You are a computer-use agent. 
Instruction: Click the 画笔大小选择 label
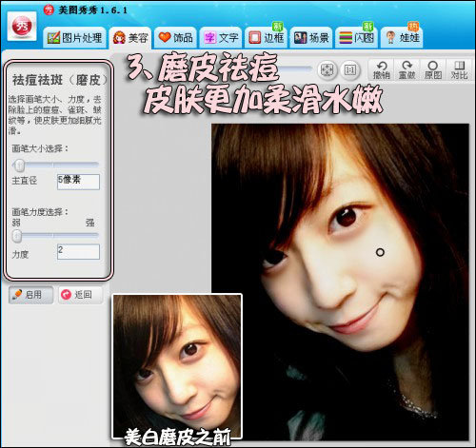[x=40, y=148]
